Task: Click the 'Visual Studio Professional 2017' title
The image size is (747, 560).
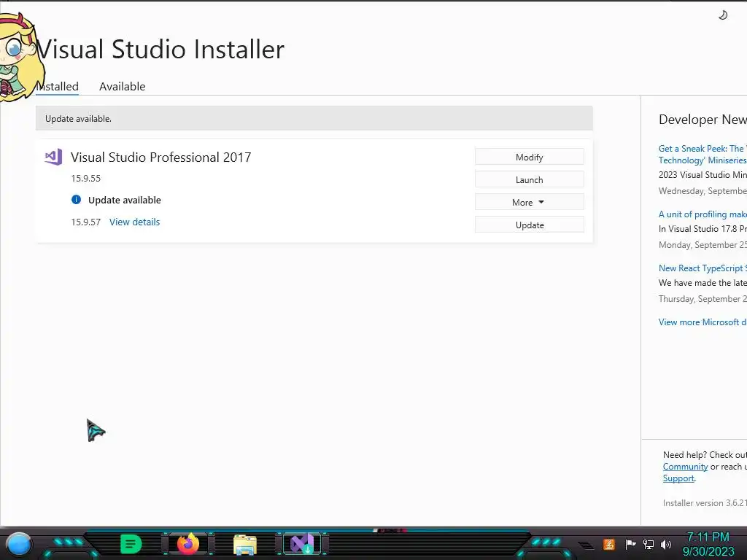Action: click(x=161, y=157)
